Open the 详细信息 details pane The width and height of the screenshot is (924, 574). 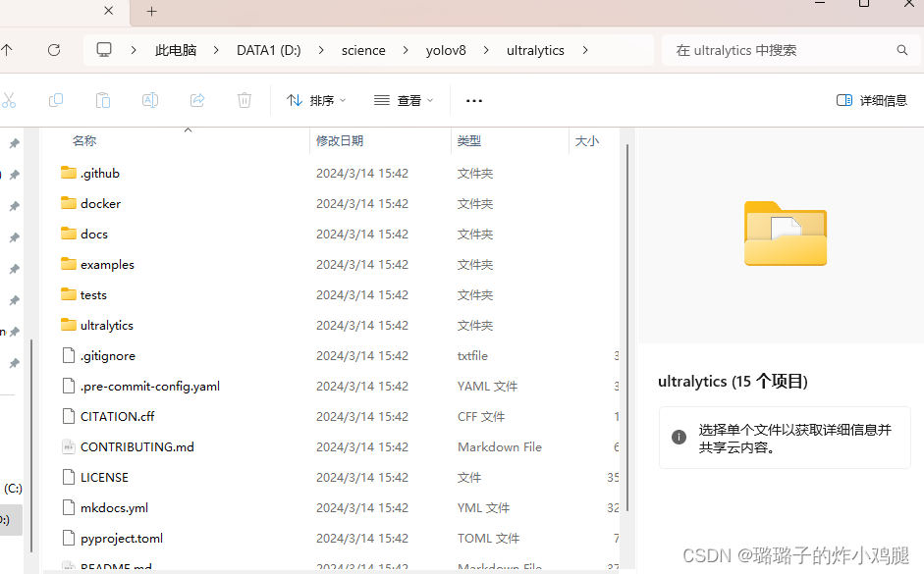pos(871,99)
